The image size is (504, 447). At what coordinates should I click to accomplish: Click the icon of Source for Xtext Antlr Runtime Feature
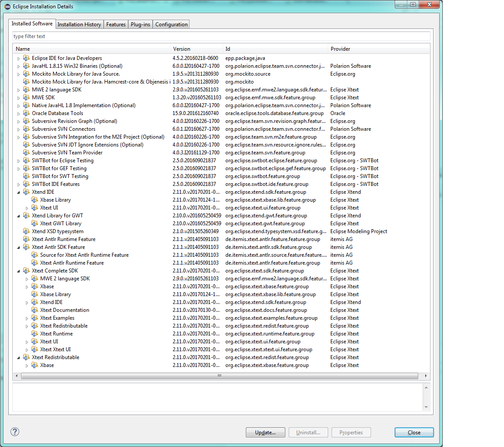coord(35,255)
